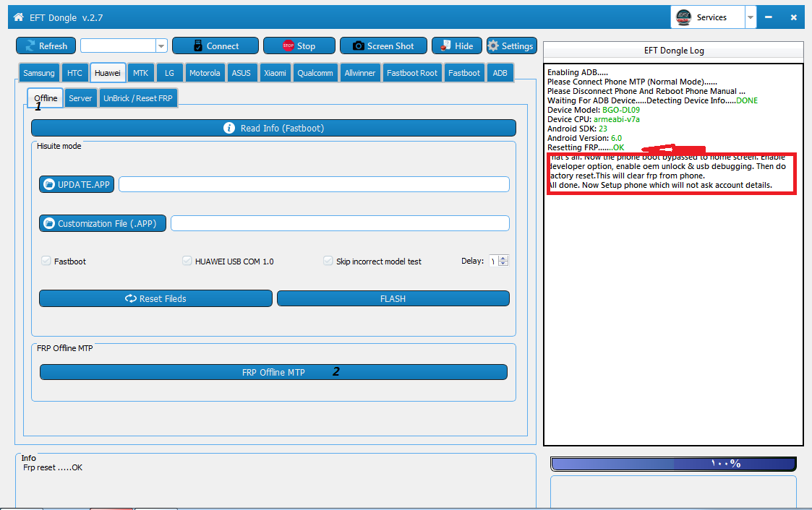812x510 pixels.
Task: Click the Enabling ADB log line
Action: point(578,72)
